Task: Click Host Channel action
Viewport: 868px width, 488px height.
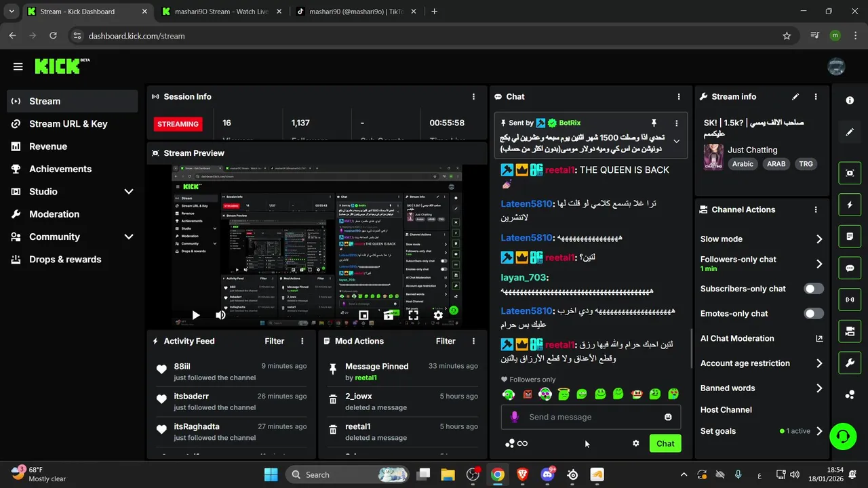Action: point(726,410)
